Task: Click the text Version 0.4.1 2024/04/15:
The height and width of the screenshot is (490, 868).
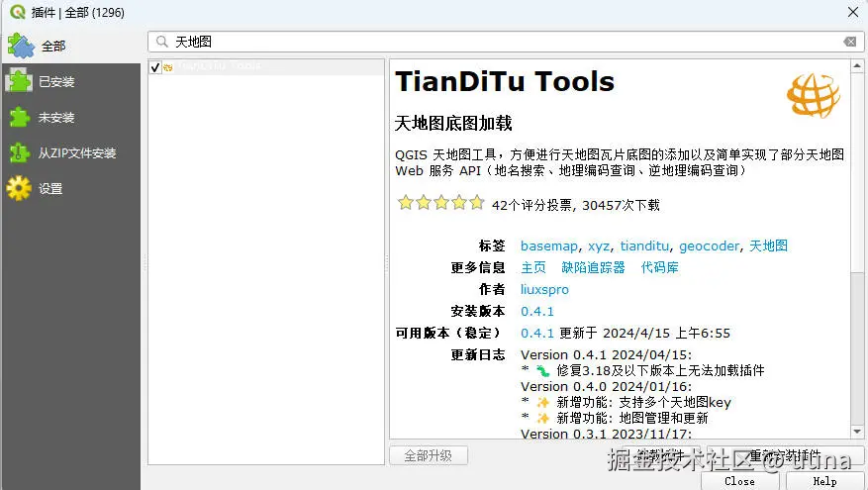Action: (x=606, y=355)
